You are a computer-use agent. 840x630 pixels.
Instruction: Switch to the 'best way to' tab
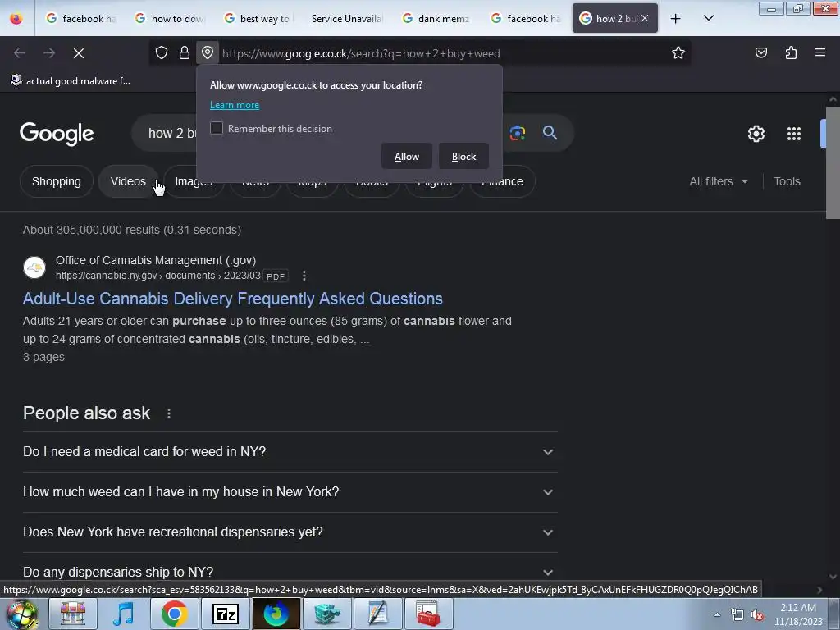260,19
